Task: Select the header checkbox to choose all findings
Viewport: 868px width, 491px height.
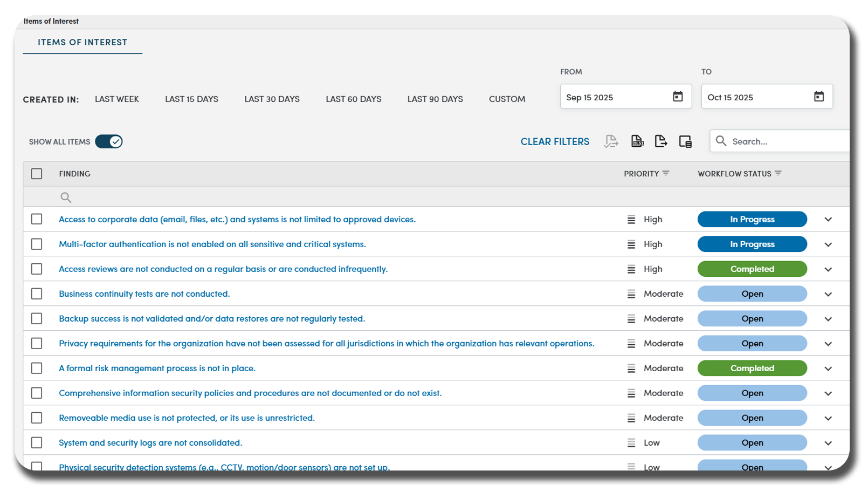Action: click(37, 173)
